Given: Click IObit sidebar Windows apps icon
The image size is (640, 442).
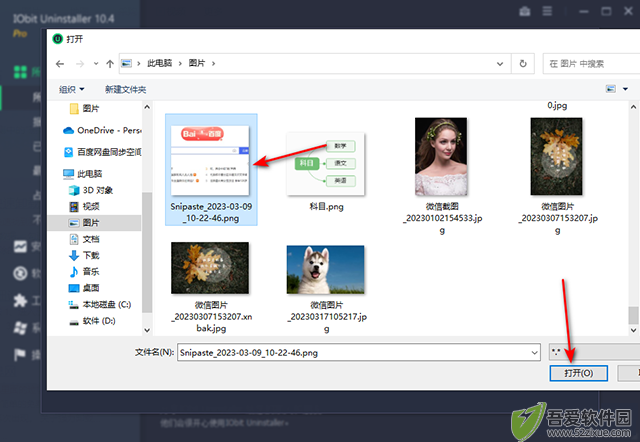Looking at the screenshot, I should point(20,328).
